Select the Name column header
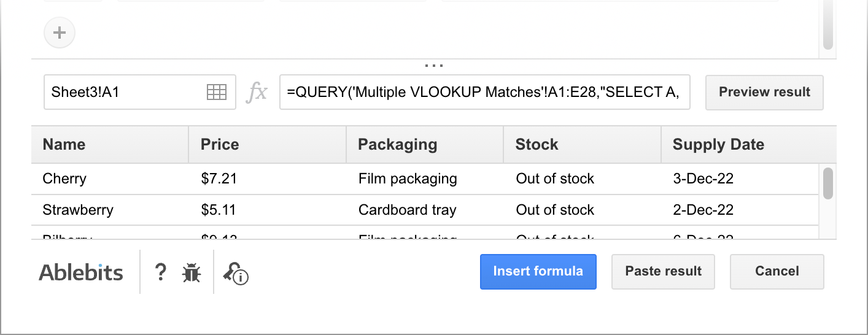 click(110, 145)
